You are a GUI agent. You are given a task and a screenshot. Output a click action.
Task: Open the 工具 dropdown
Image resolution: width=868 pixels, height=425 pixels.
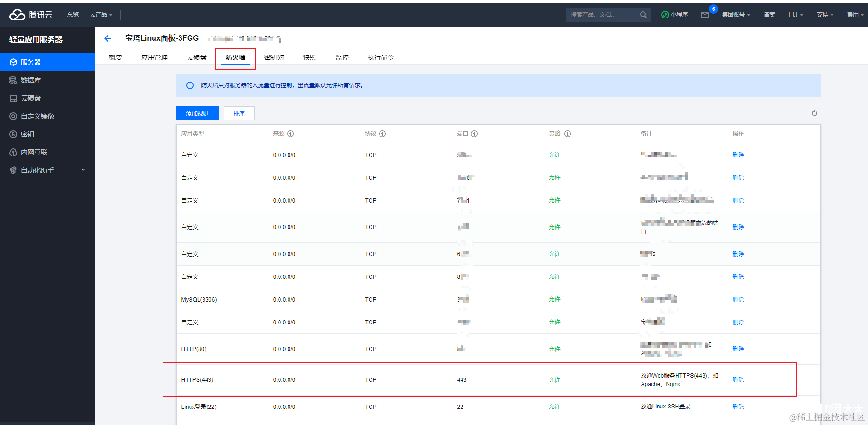pyautogui.click(x=795, y=15)
